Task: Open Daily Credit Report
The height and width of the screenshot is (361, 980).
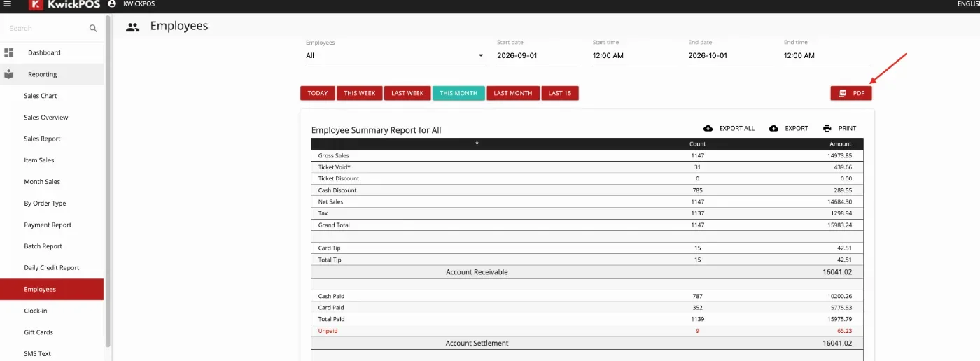Action: (x=52, y=268)
